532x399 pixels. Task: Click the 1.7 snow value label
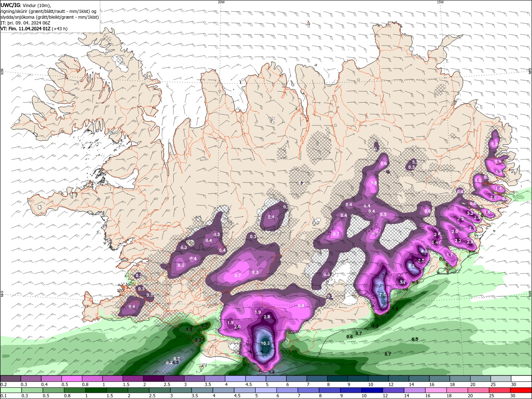coord(449,255)
